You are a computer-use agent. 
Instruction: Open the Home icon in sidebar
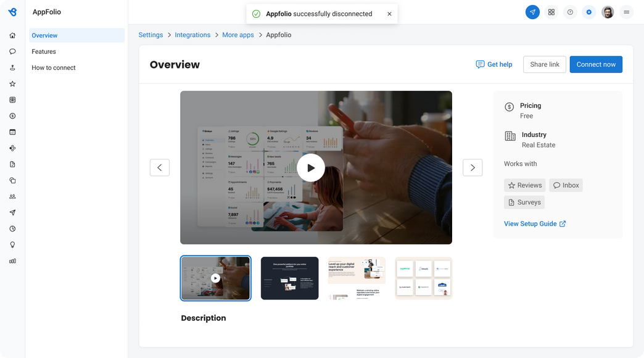(12, 35)
